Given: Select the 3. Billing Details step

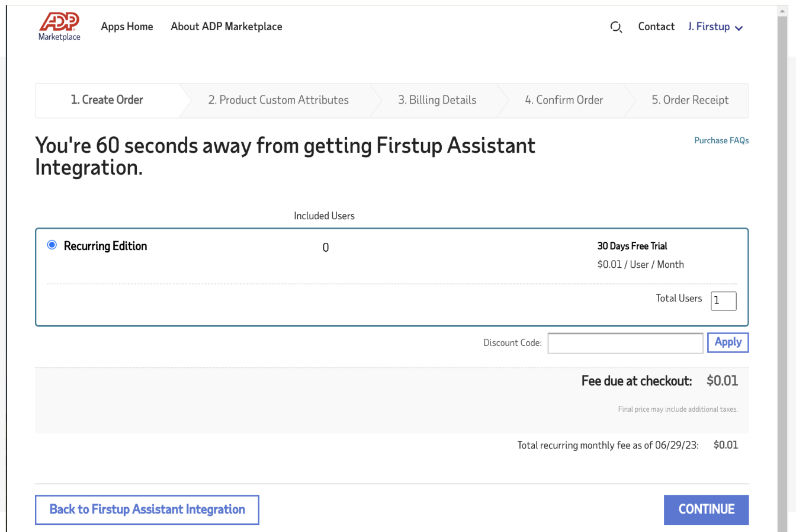Looking at the screenshot, I should (437, 100).
